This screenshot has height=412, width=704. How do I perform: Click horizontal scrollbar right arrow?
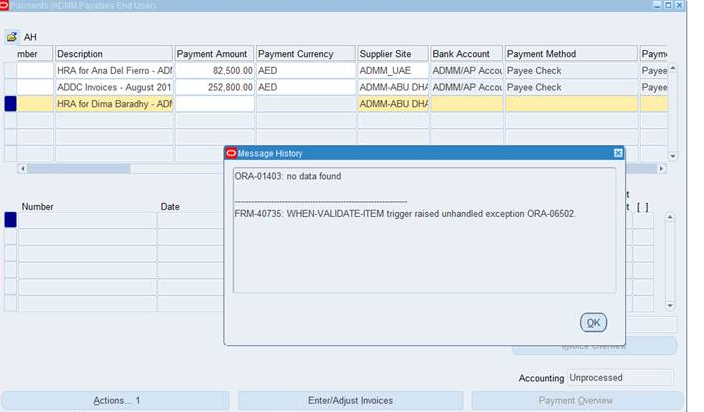pos(661,169)
